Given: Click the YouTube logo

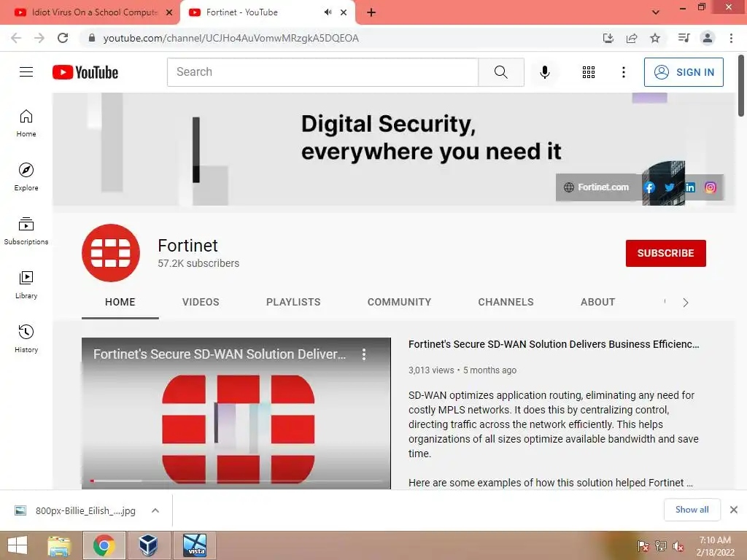Looking at the screenshot, I should (85, 72).
